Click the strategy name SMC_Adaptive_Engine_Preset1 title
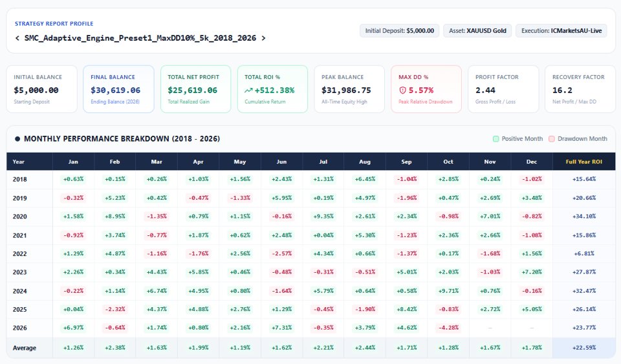 click(140, 38)
